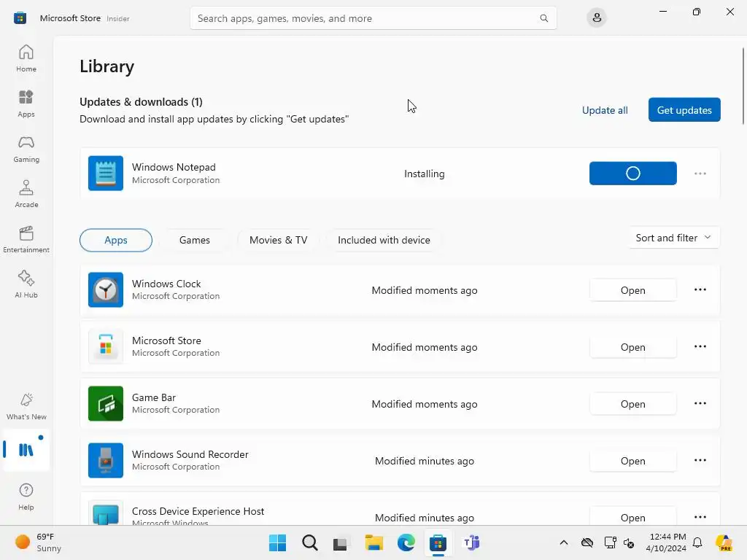747x560 pixels.
Task: Open File Explorer from the taskbar
Action: 374,542
